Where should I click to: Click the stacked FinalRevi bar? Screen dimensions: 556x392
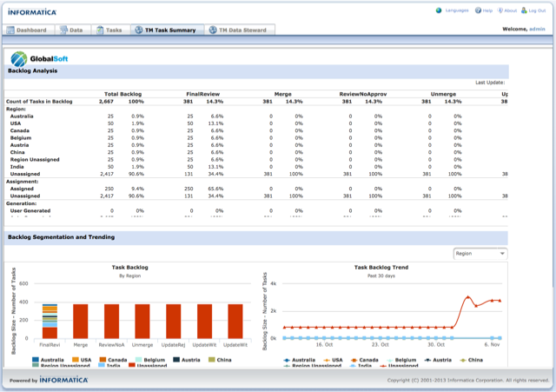[x=50, y=321]
